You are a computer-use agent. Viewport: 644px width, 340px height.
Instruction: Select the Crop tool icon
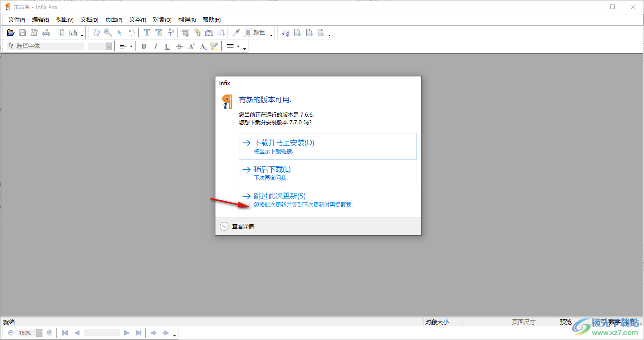click(186, 33)
